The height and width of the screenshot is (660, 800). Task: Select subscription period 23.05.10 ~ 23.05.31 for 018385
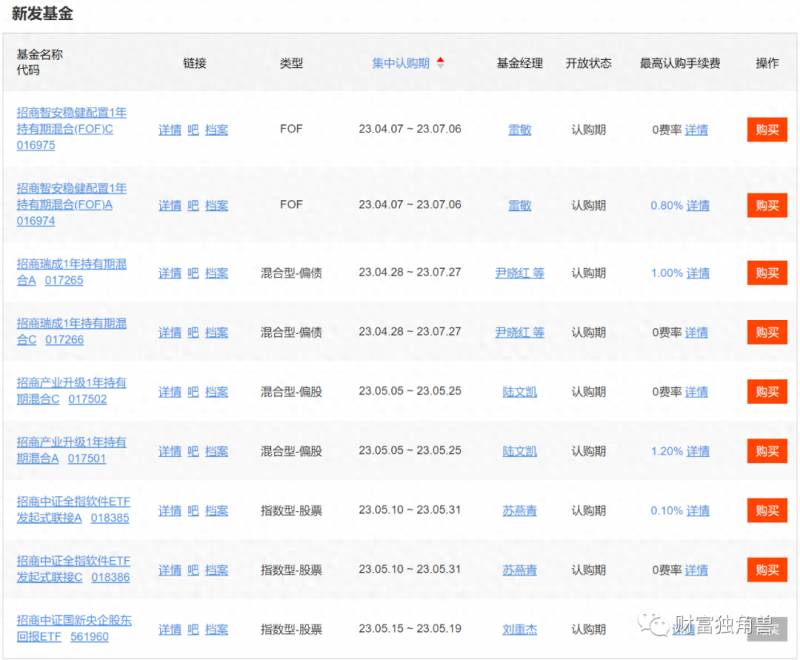[410, 510]
